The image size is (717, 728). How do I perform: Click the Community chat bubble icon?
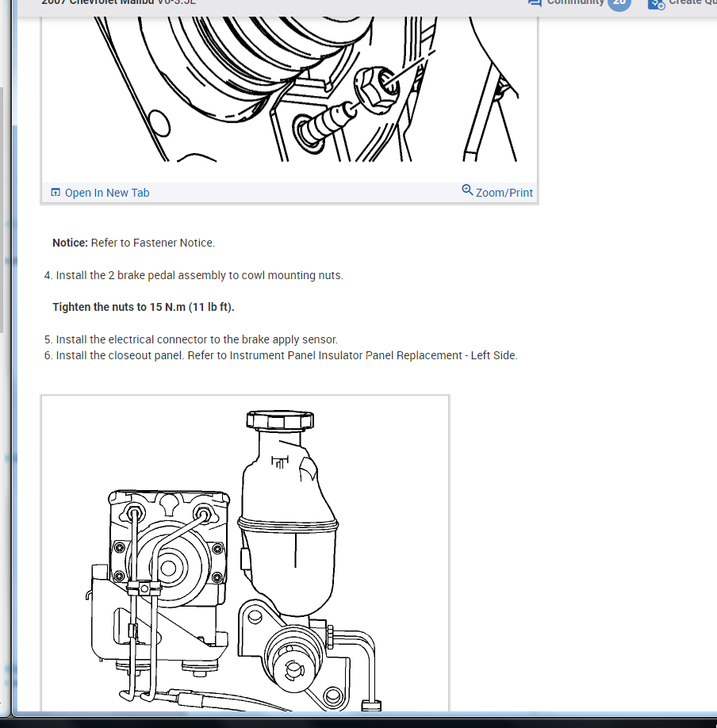535,3
